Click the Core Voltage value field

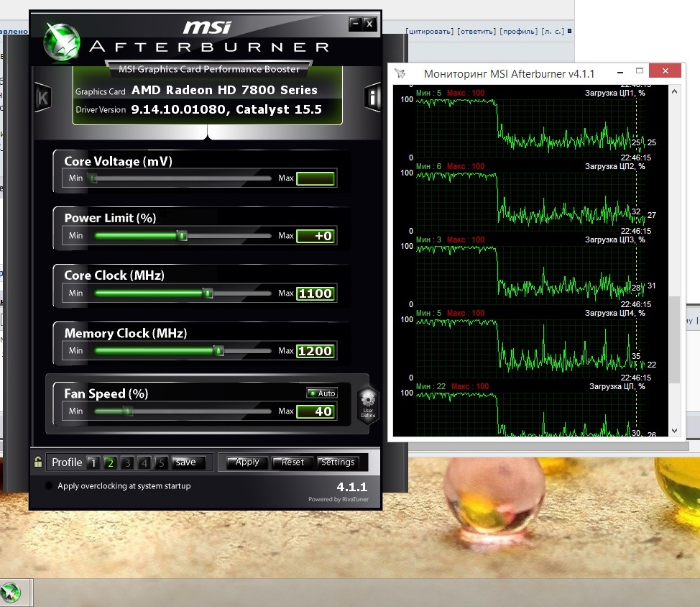coord(316,178)
